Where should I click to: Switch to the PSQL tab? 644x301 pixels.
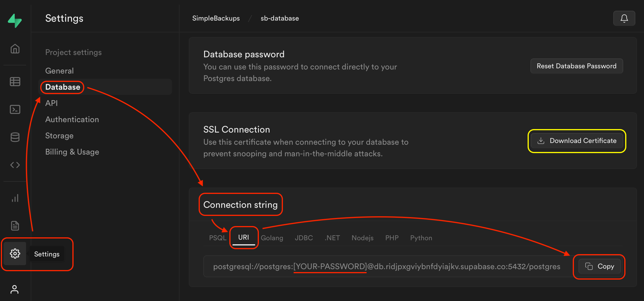[217, 238]
